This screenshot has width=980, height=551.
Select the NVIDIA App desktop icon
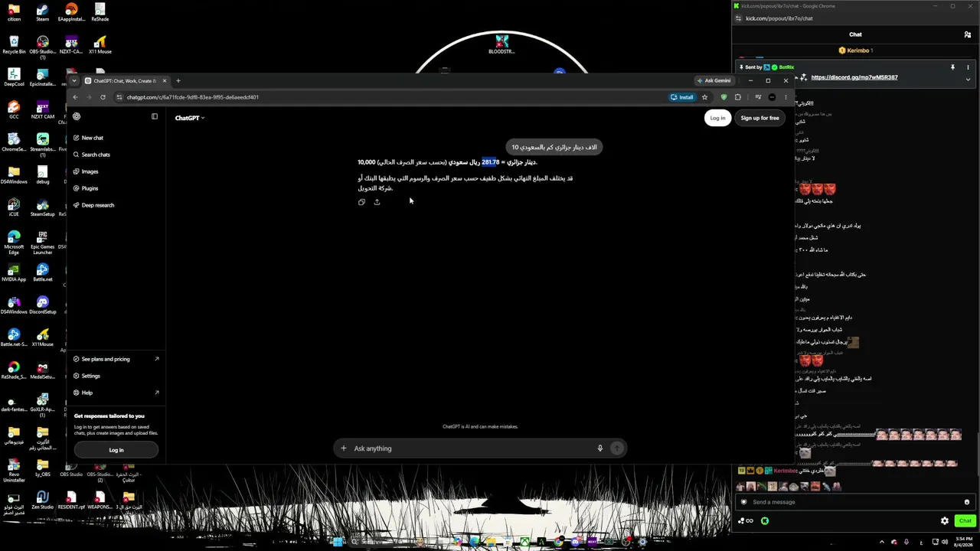tap(14, 272)
